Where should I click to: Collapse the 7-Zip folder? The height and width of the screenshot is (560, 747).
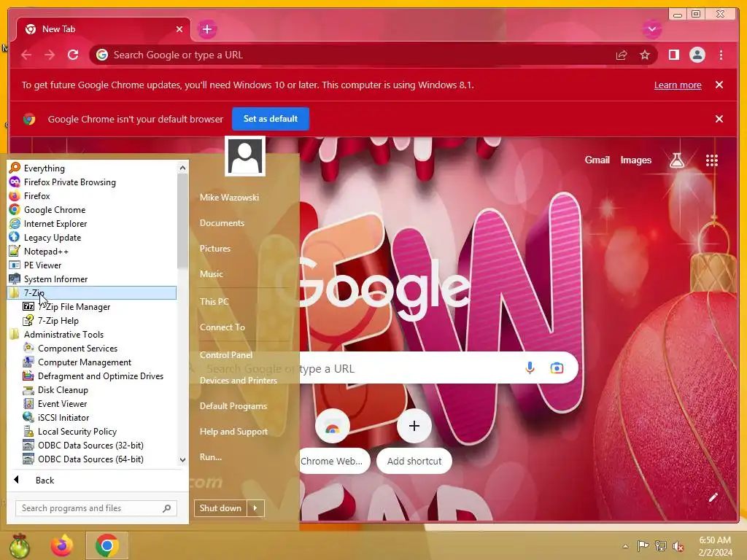92,293
